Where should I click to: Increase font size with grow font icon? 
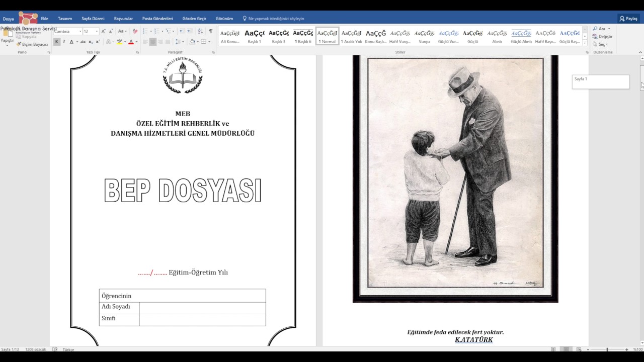point(103,32)
